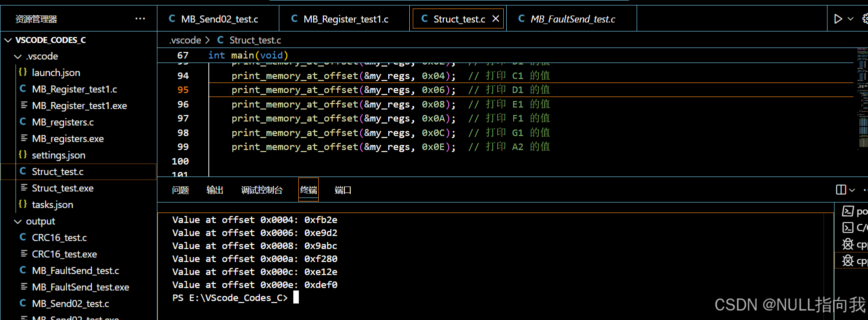Switch to MB_Send02_test.c tab
The image size is (868, 320).
(218, 19)
